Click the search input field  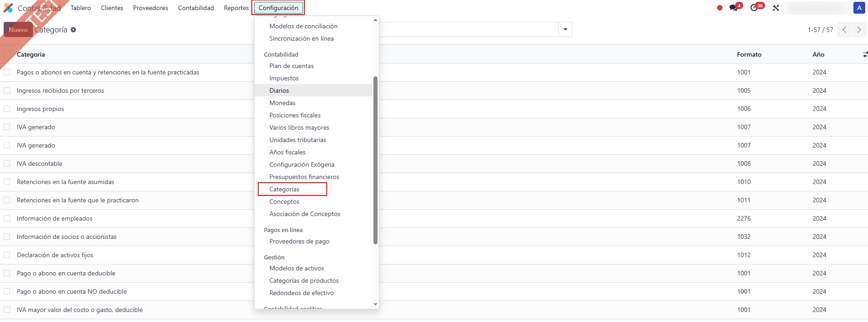click(x=469, y=30)
